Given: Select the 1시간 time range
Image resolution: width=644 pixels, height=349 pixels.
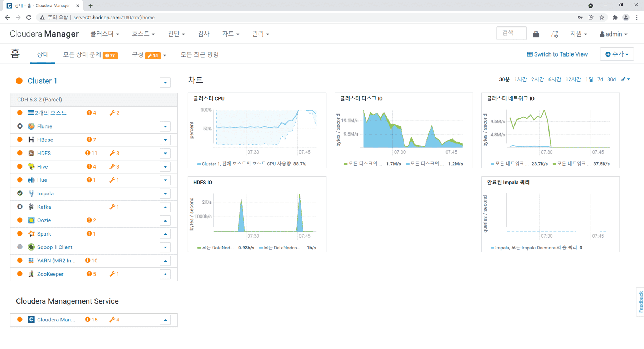Looking at the screenshot, I should coord(520,79).
